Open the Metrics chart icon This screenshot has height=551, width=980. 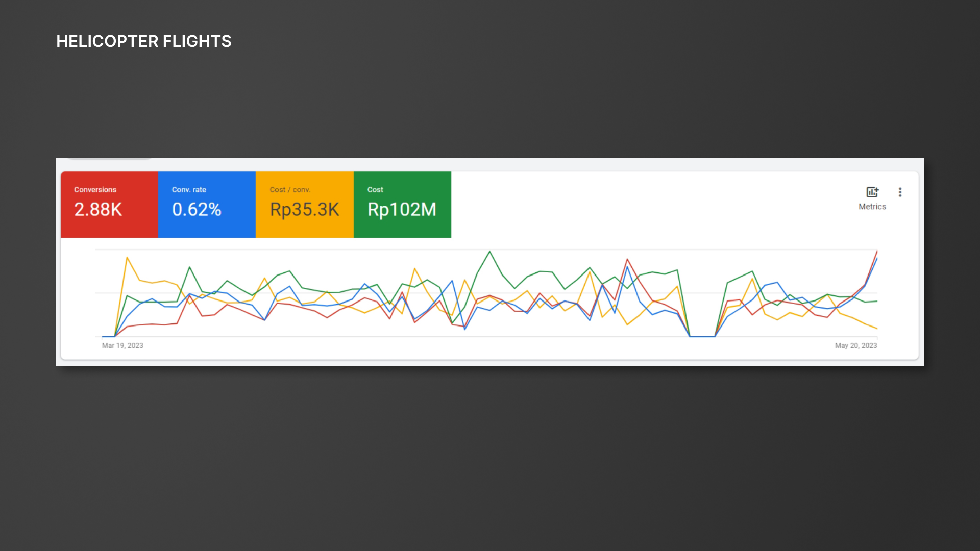click(872, 192)
